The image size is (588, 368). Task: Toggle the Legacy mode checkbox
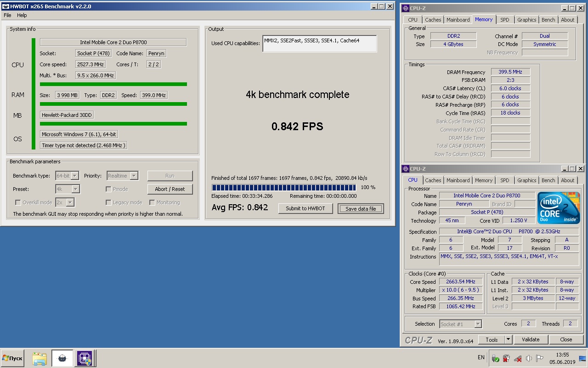pos(108,202)
